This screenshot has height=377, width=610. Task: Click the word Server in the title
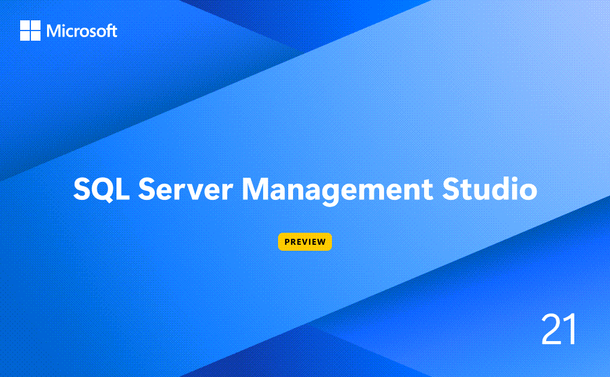[186, 189]
